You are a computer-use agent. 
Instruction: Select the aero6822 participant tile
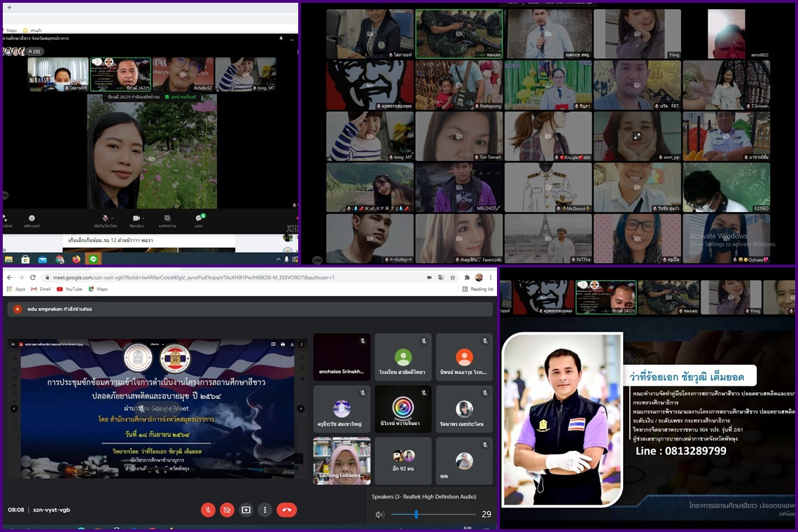726,34
